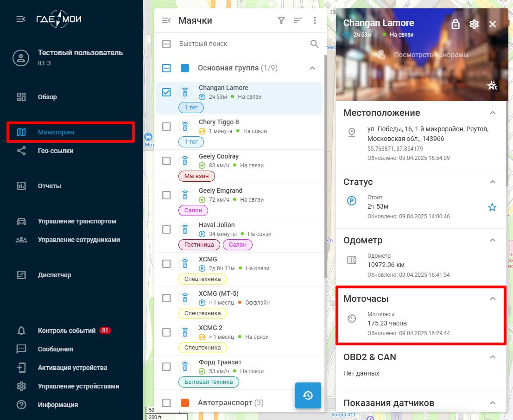Open settings gear on Changan Lamore card
The width and height of the screenshot is (513, 420).
tap(474, 24)
